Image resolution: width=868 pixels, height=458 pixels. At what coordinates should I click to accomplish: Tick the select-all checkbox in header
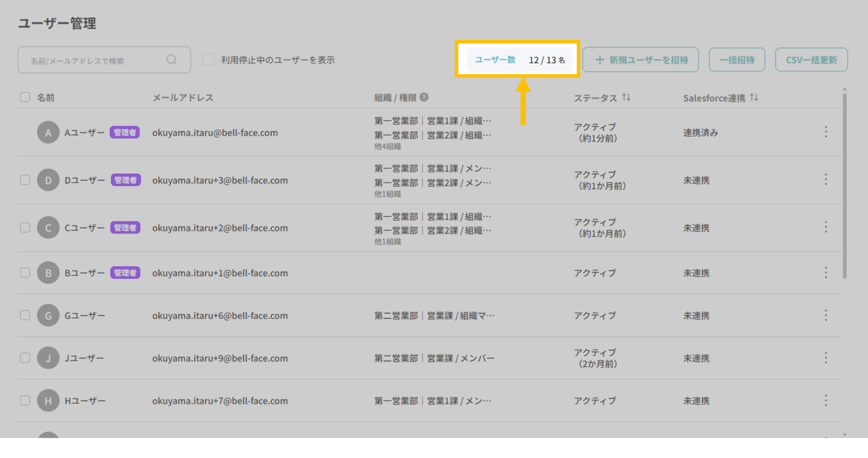tap(25, 97)
